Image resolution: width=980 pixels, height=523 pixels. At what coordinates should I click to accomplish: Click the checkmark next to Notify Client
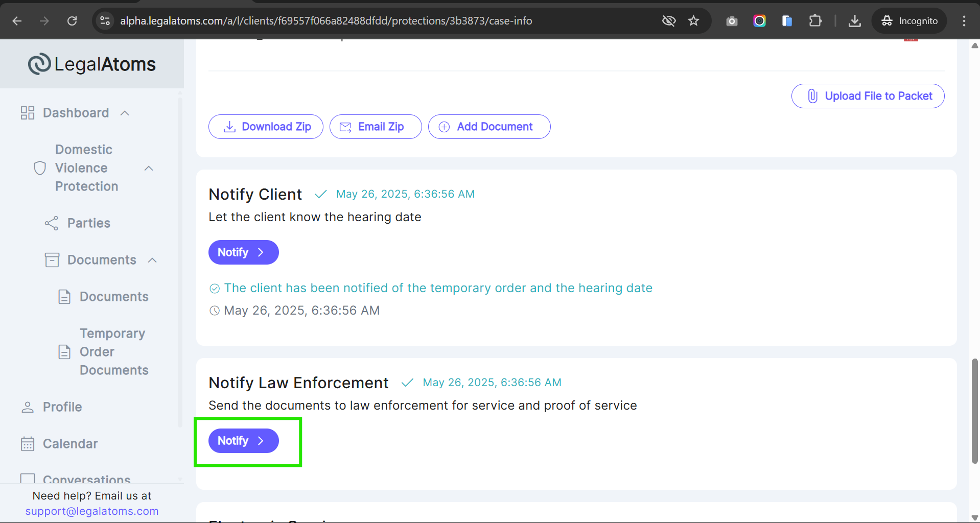point(320,194)
